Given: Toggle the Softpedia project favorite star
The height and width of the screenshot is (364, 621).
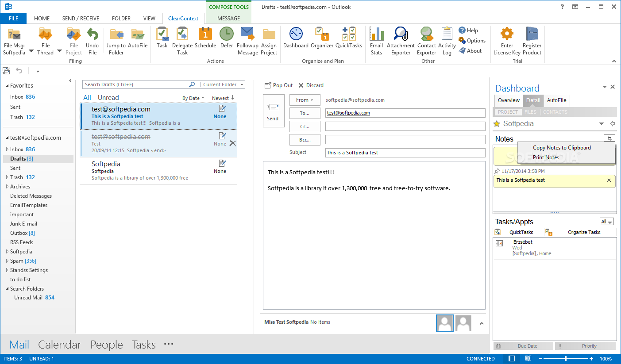Looking at the screenshot, I should 497,124.
